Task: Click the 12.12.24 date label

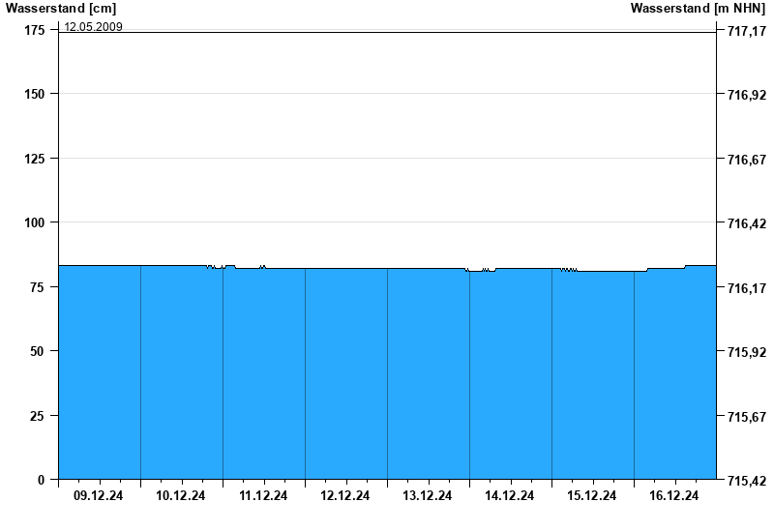Action: coord(345,496)
